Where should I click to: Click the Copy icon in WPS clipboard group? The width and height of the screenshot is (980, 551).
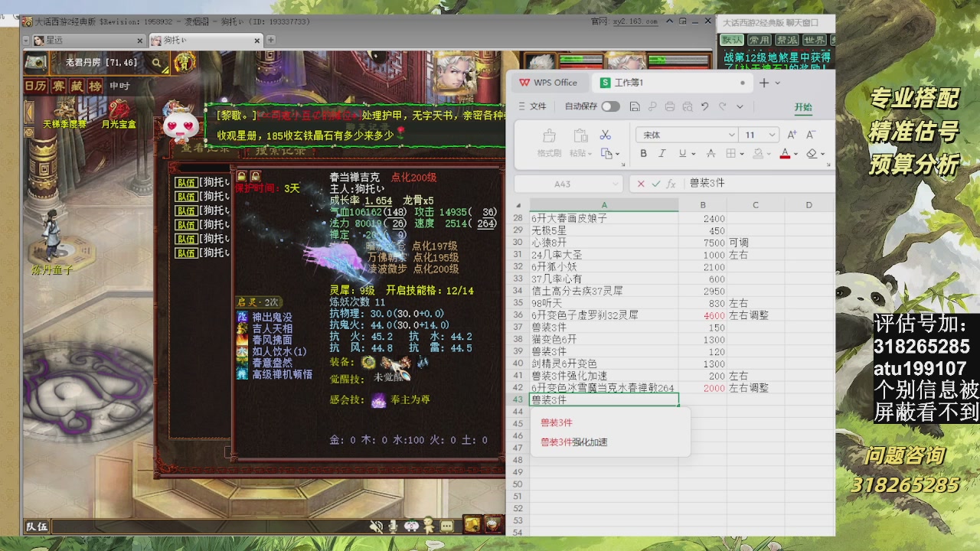(x=606, y=154)
